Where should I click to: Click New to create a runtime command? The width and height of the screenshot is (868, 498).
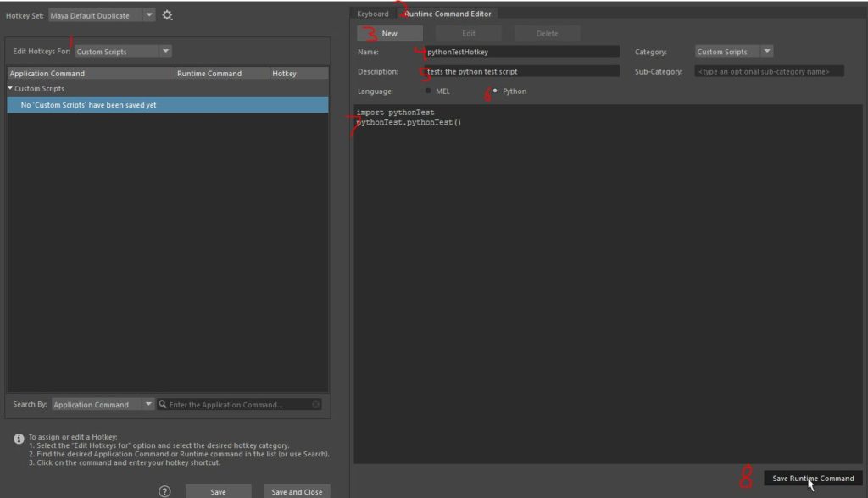(389, 32)
